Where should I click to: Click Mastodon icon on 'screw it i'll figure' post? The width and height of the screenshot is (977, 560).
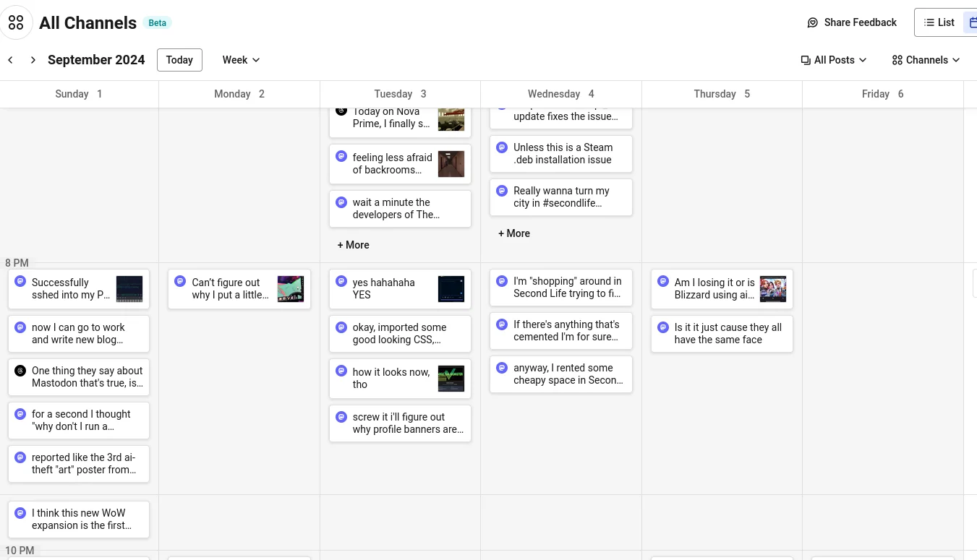click(341, 417)
